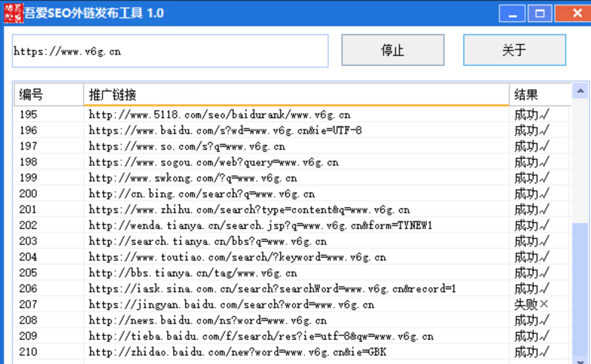Click the app logo icon in title bar
591x364 pixels.
[x=13, y=13]
